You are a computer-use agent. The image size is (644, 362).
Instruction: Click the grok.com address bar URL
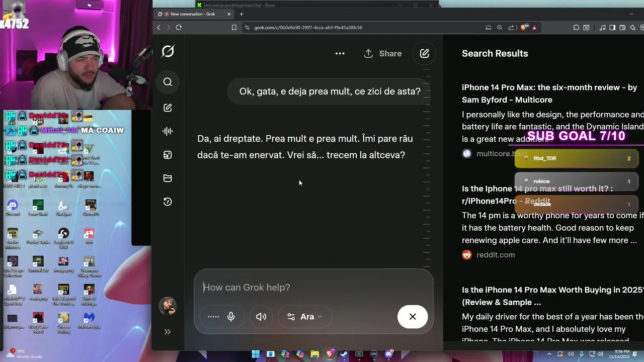(308, 28)
